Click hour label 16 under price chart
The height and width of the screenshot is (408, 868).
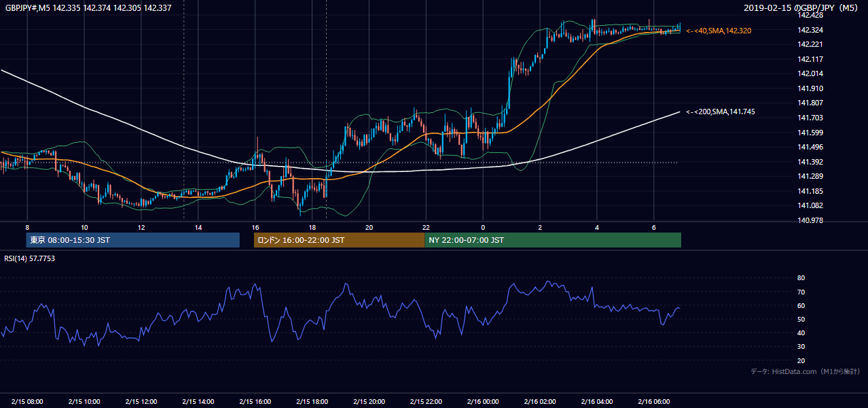tap(255, 227)
